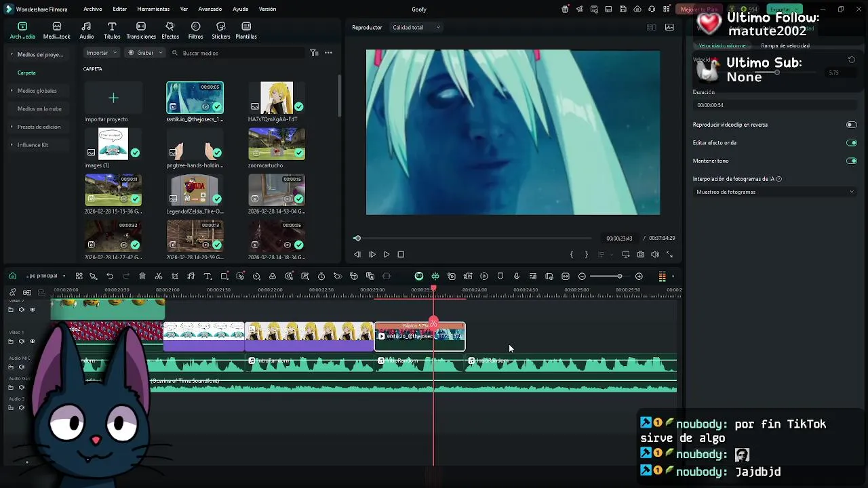Open the filter icon in media panel

314,53
